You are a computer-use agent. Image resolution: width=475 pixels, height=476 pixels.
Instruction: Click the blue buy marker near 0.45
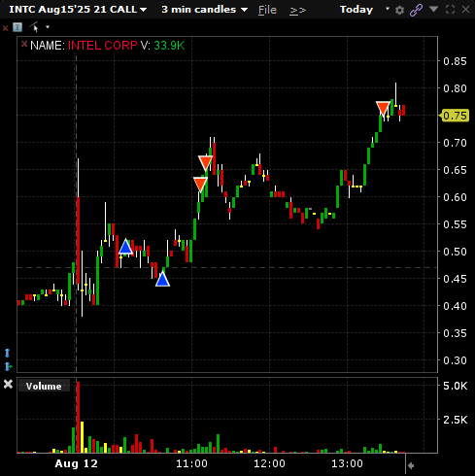pos(162,280)
